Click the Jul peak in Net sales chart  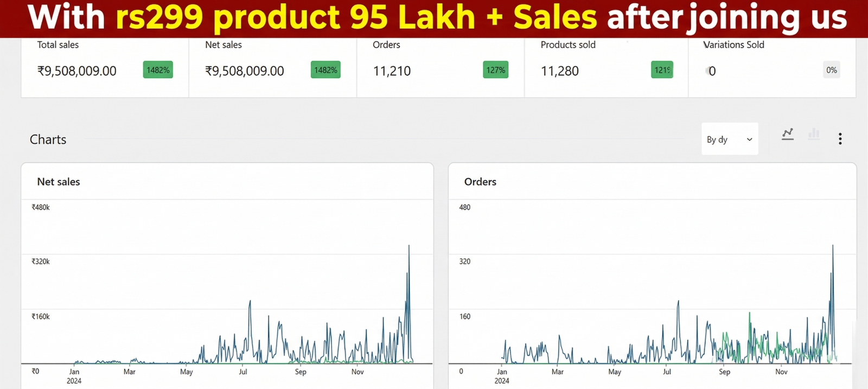pos(250,302)
